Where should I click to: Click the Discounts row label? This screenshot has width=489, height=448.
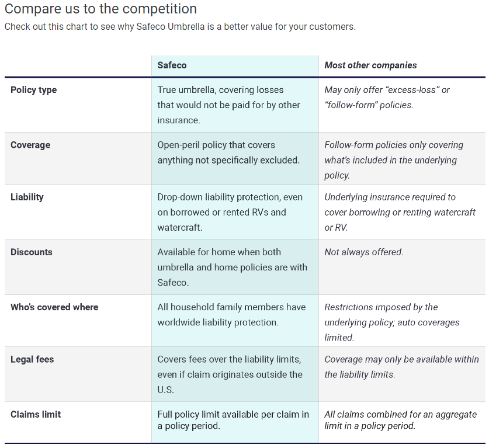click(x=32, y=252)
